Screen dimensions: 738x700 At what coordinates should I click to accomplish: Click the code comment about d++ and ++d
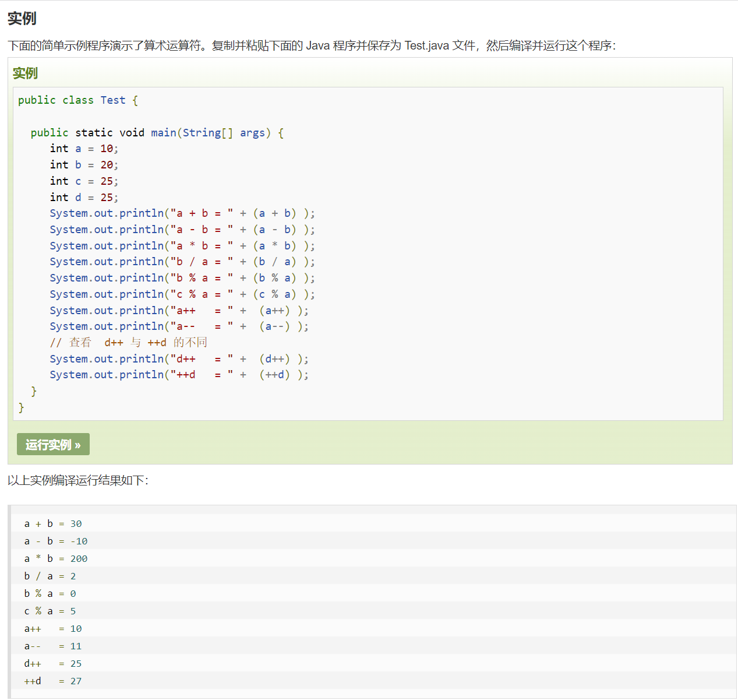tap(128, 343)
